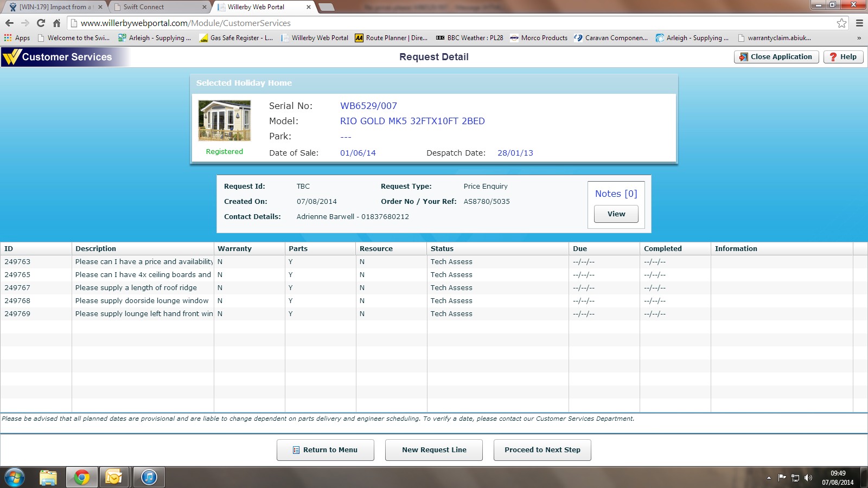Screen dimensions: 868x488
Task: Click the New Request Line button
Action: click(x=434, y=450)
